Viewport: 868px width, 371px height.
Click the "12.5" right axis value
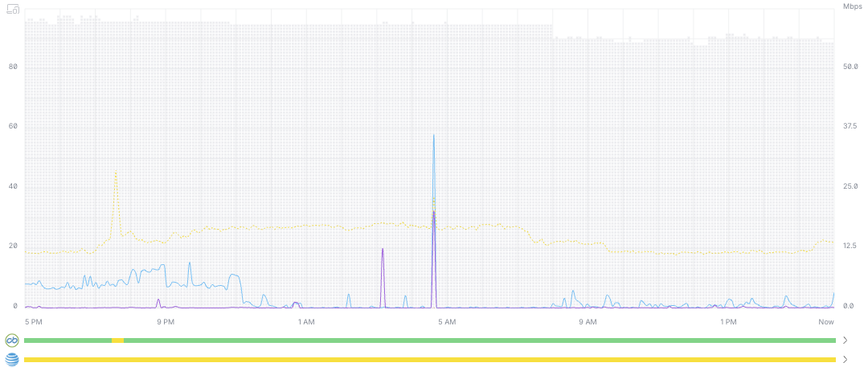[x=850, y=246]
